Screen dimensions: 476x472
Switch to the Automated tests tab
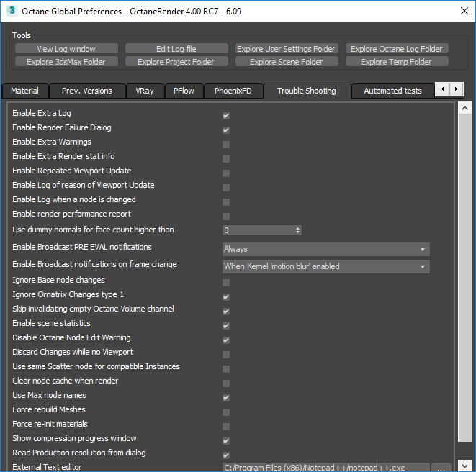coord(392,91)
